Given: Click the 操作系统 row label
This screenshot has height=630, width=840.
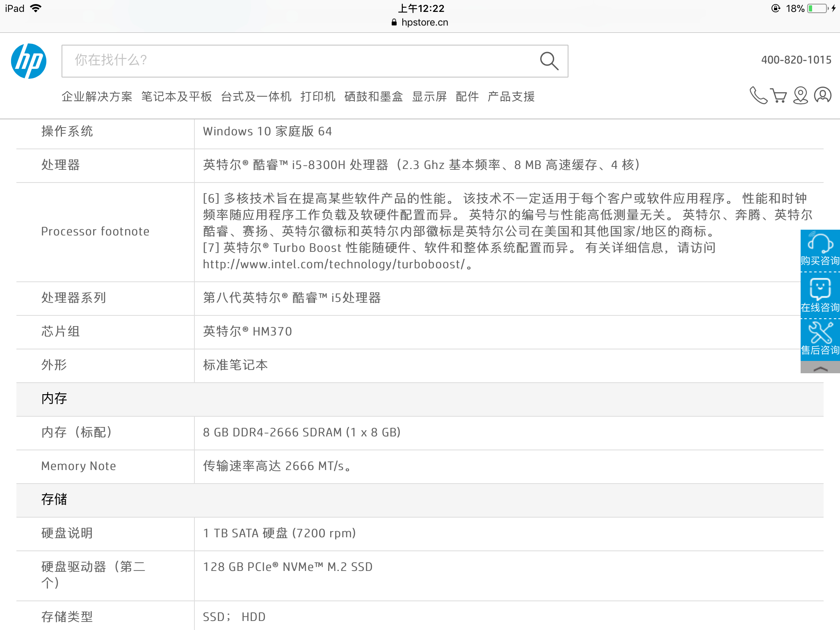Looking at the screenshot, I should click(x=67, y=131).
